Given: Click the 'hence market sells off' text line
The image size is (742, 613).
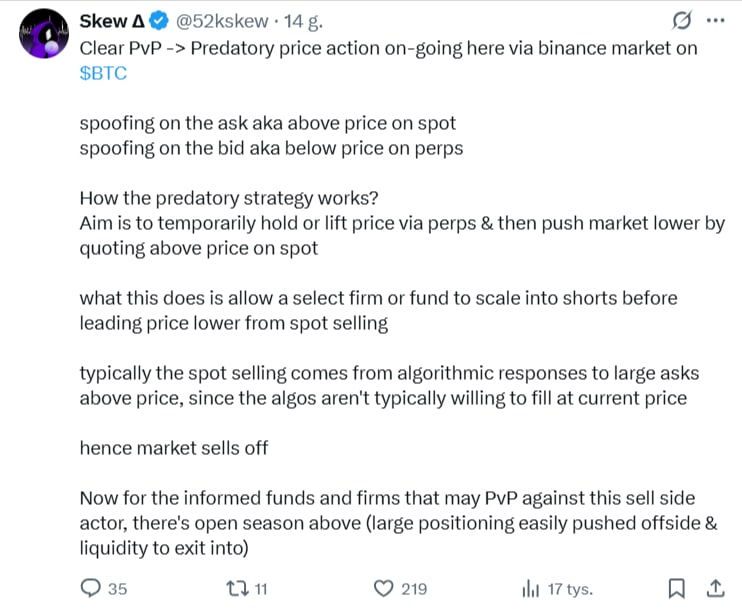Looking at the screenshot, I should [x=174, y=447].
